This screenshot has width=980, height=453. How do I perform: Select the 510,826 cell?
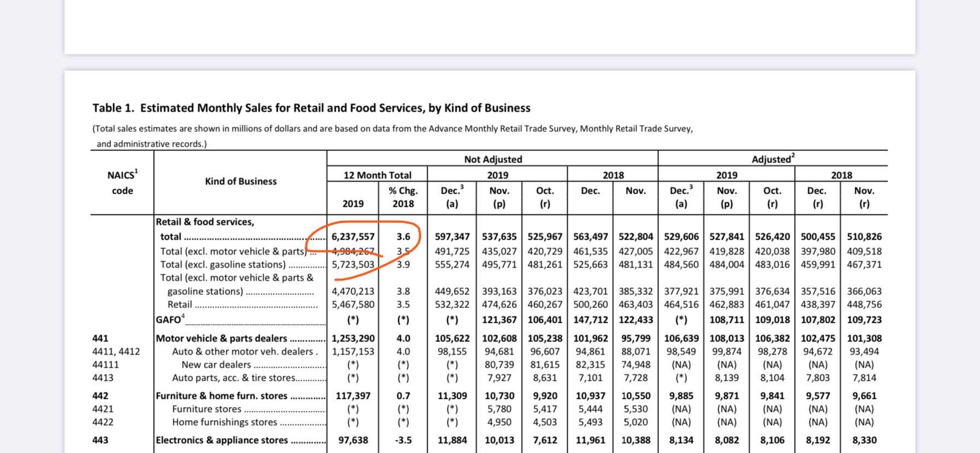(x=864, y=236)
